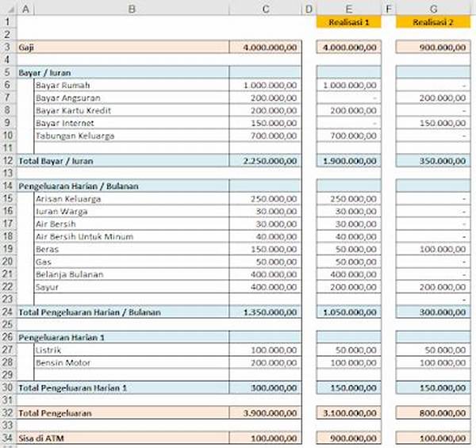Select the Realisasi 2 header cell
This screenshot has width=476, height=448.
(x=432, y=22)
